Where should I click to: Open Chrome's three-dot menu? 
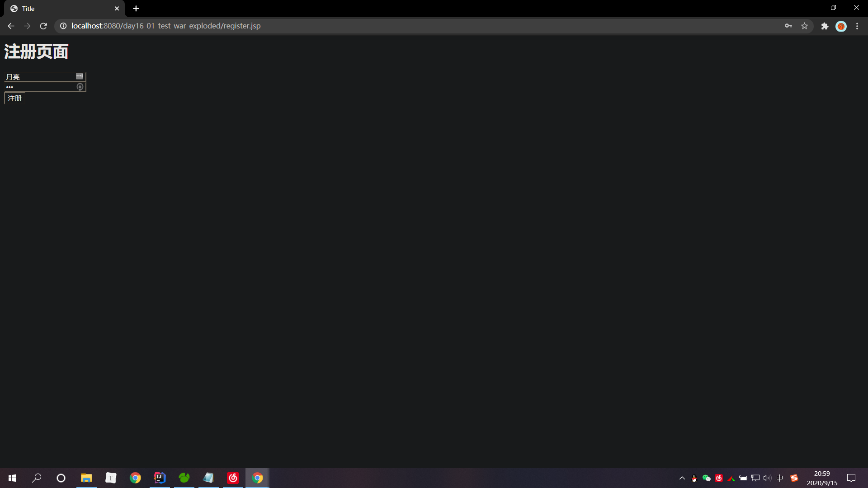coord(857,26)
